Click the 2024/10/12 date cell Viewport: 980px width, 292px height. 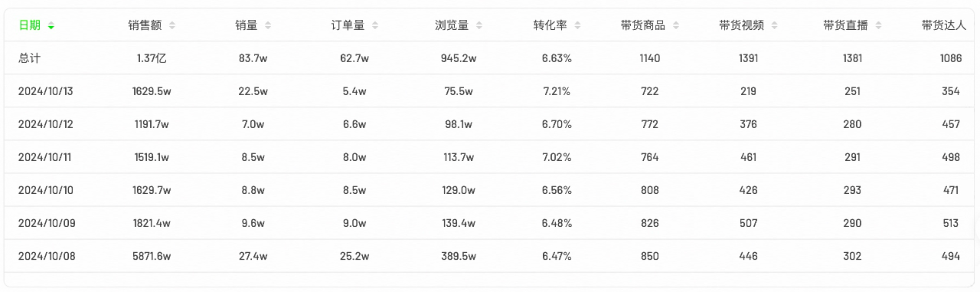[46, 124]
